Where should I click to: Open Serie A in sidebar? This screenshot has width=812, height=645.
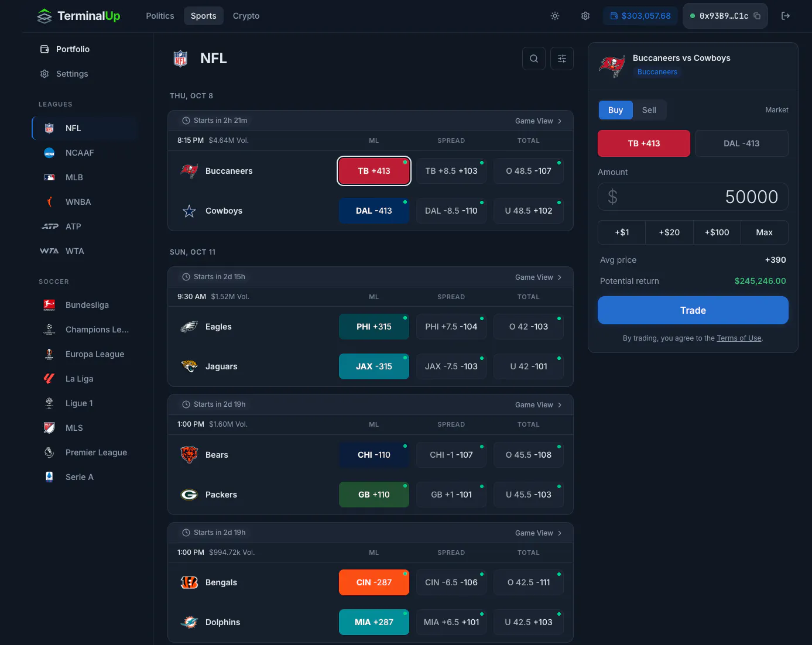point(85,477)
